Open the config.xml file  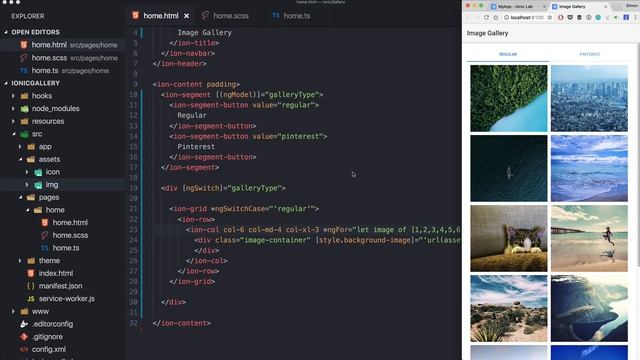[x=49, y=349]
